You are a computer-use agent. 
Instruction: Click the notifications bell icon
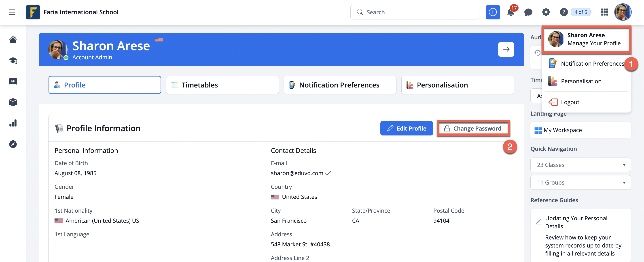(x=510, y=12)
